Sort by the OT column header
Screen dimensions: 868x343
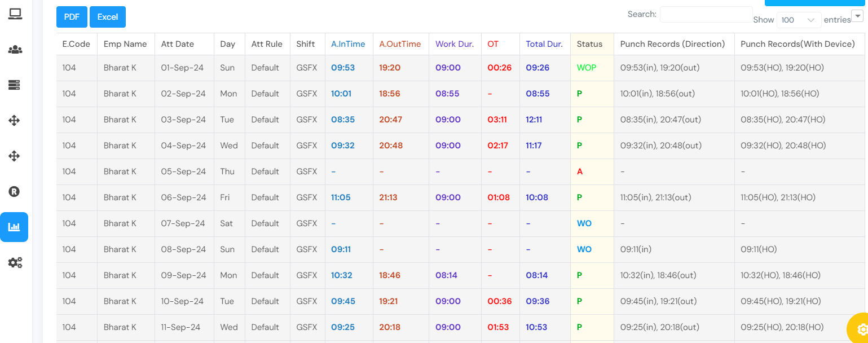click(493, 44)
